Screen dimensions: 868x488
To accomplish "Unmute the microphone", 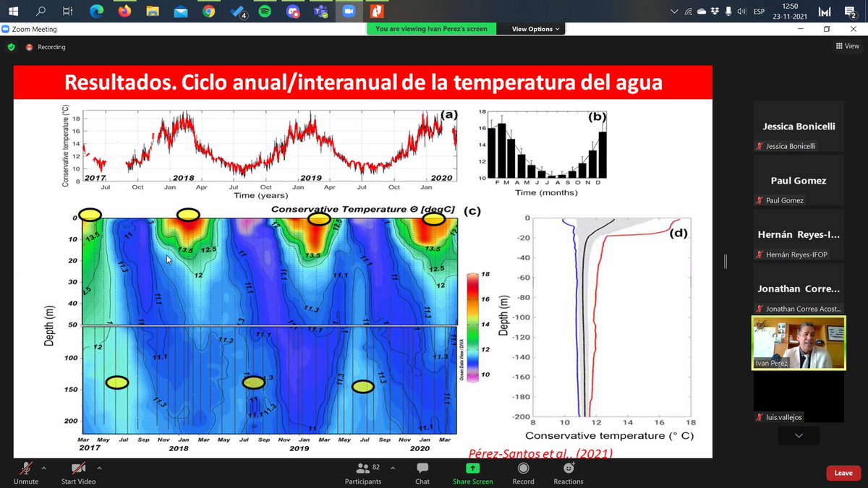I will point(27,473).
